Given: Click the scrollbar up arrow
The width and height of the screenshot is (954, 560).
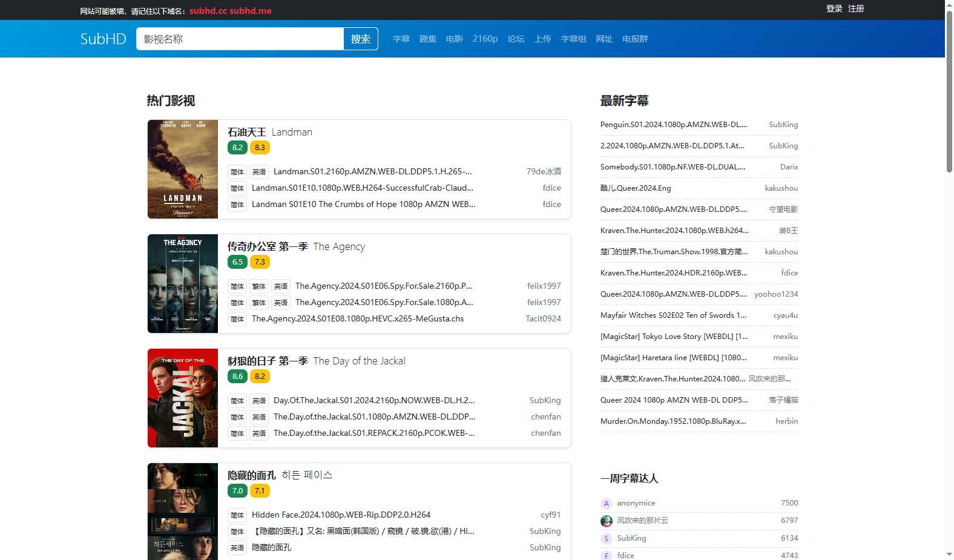Looking at the screenshot, I should pos(949,5).
